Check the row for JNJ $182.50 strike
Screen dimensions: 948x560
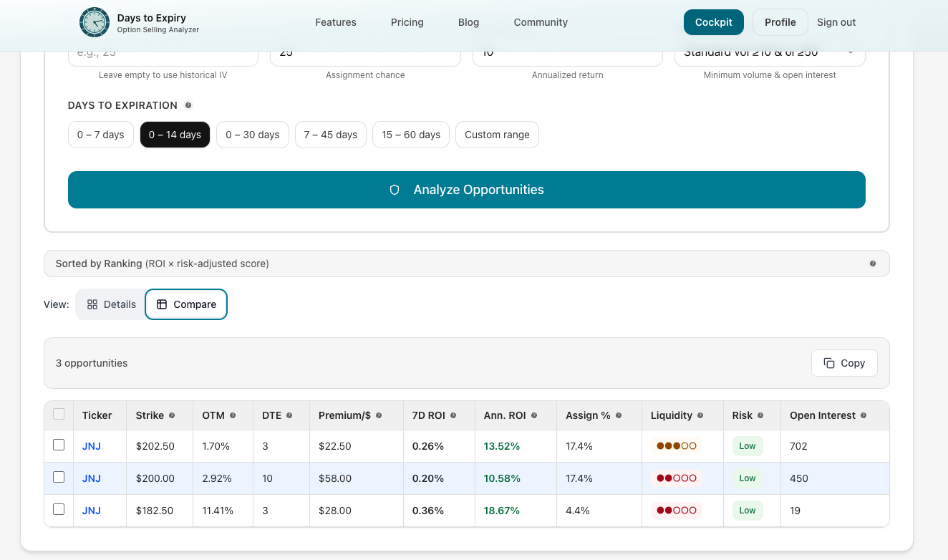point(58,508)
